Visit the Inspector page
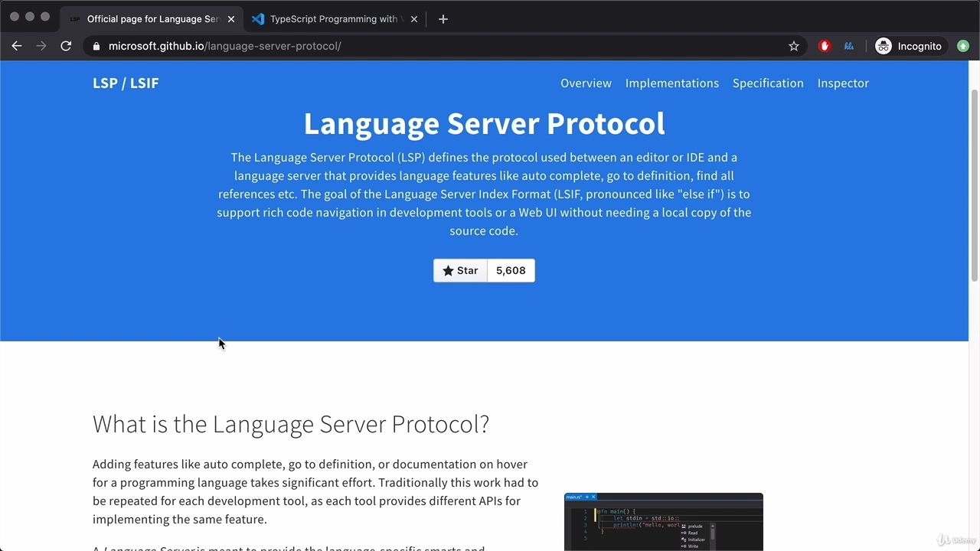Image resolution: width=980 pixels, height=551 pixels. click(843, 83)
